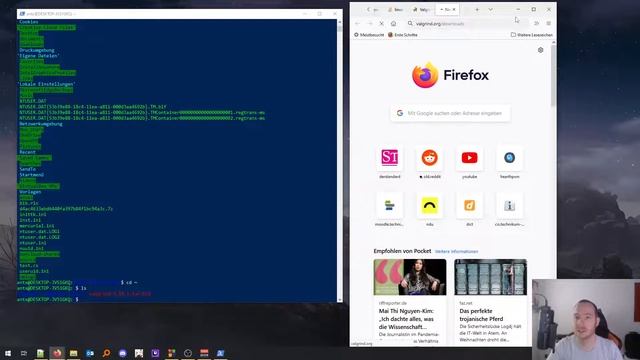Viewport: 640px width, 360px height.
Task: Select 'Lokale Einstellungen' in terminal listing
Action: click(47, 84)
